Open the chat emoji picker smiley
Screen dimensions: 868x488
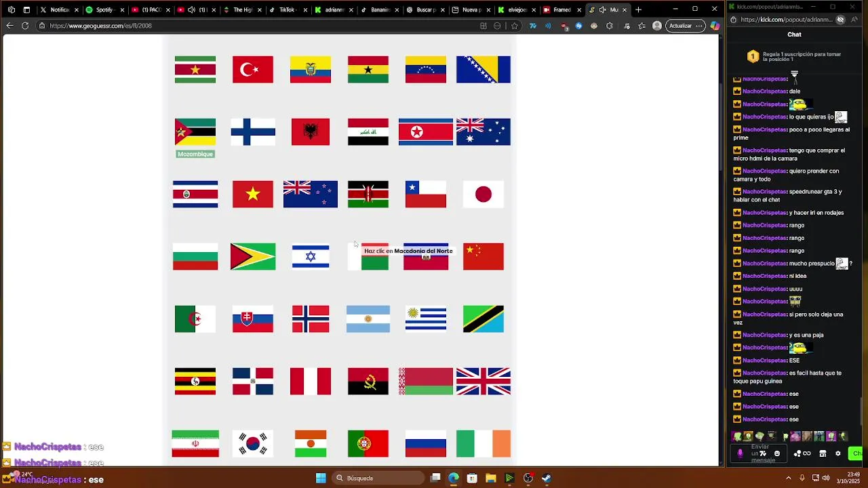[777, 453]
